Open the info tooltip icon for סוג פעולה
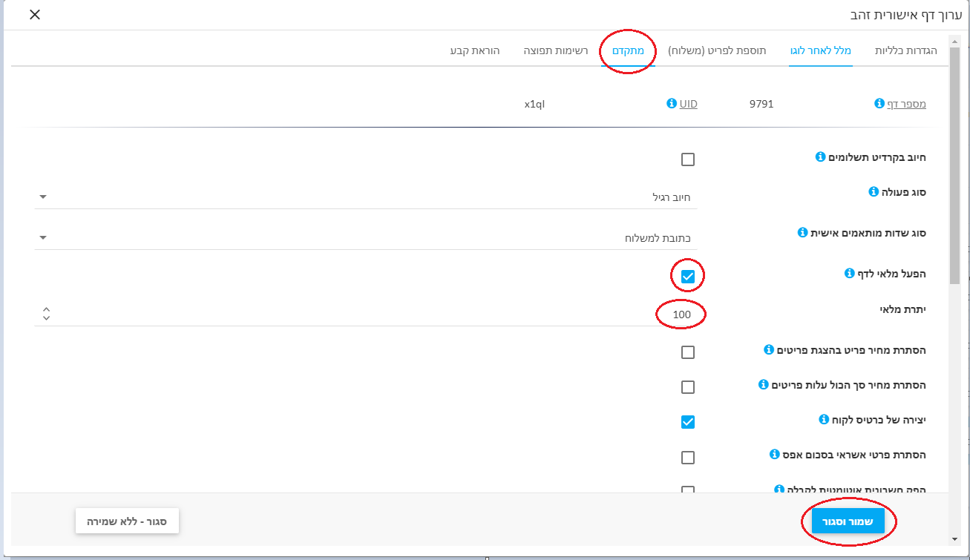 (874, 192)
